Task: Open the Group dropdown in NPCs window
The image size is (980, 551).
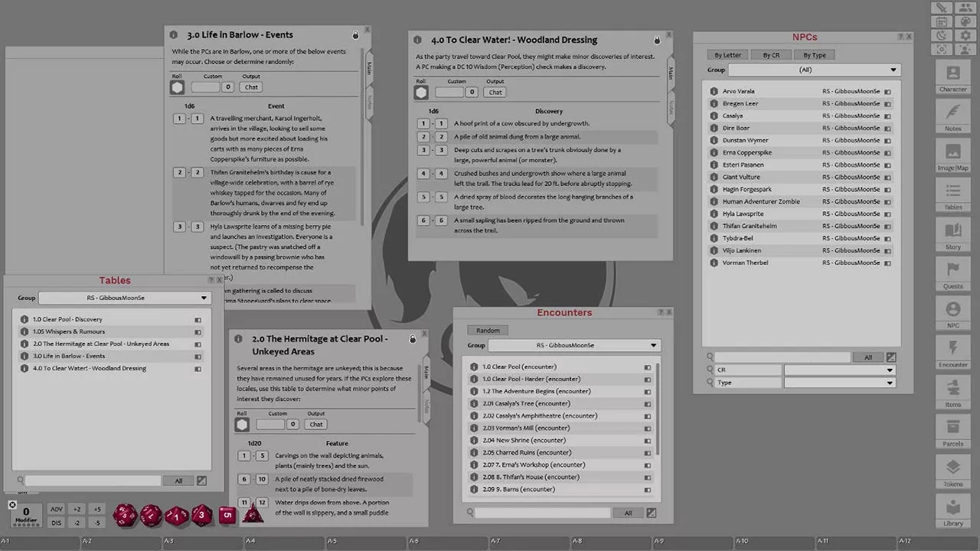Action: point(813,70)
